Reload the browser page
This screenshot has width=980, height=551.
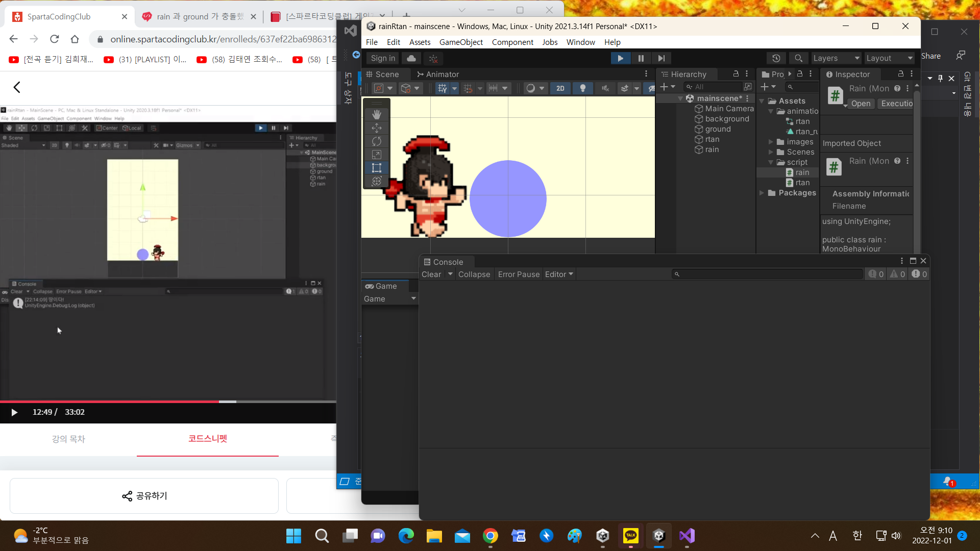coord(55,39)
